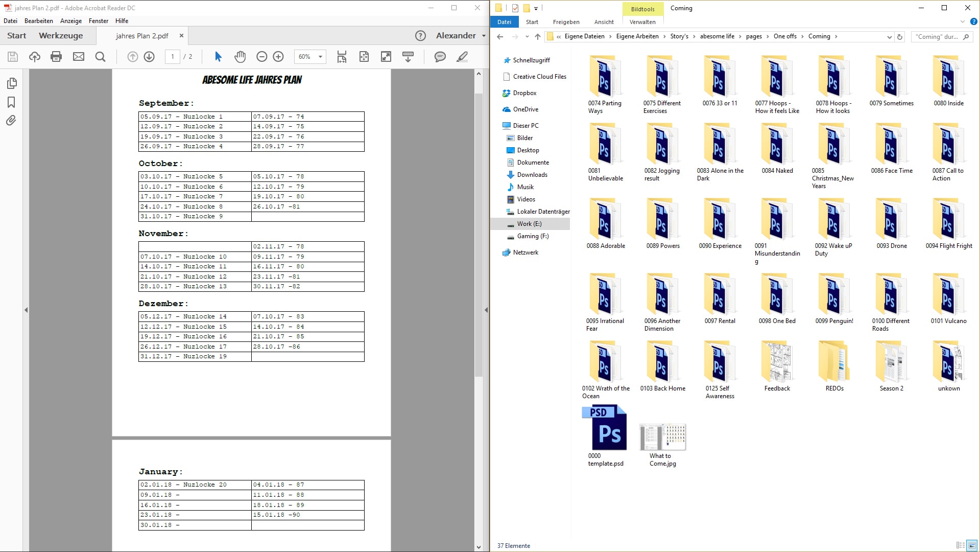Choose the selection arrow tool in Acrobat

218,57
